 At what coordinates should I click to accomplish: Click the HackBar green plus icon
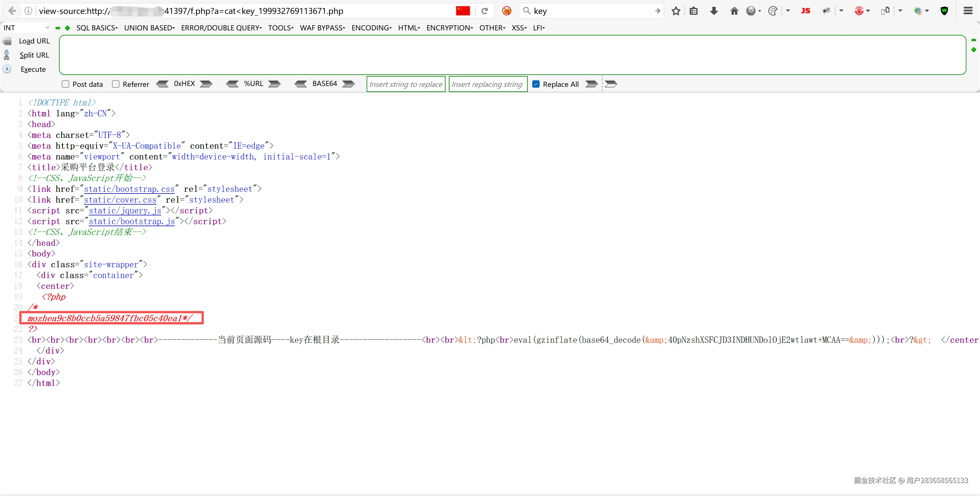67,28
